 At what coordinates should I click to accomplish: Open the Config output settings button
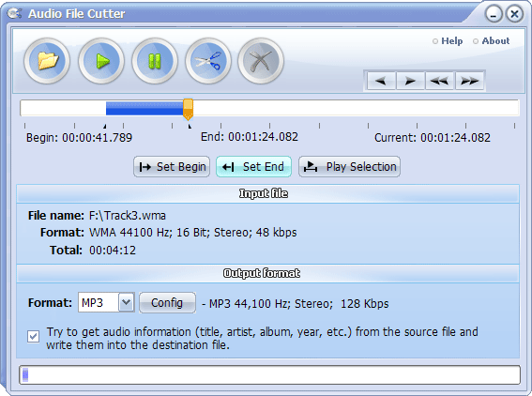tap(167, 302)
